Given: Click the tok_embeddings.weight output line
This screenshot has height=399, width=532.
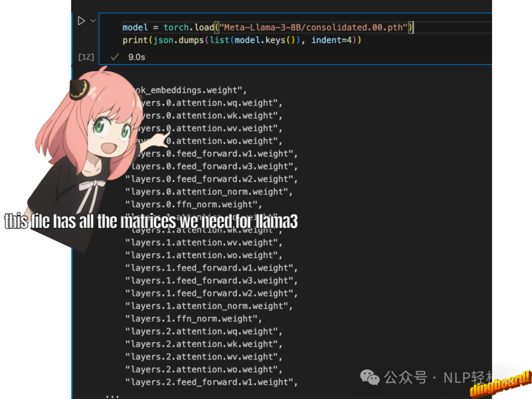Looking at the screenshot, I should pos(191,90).
